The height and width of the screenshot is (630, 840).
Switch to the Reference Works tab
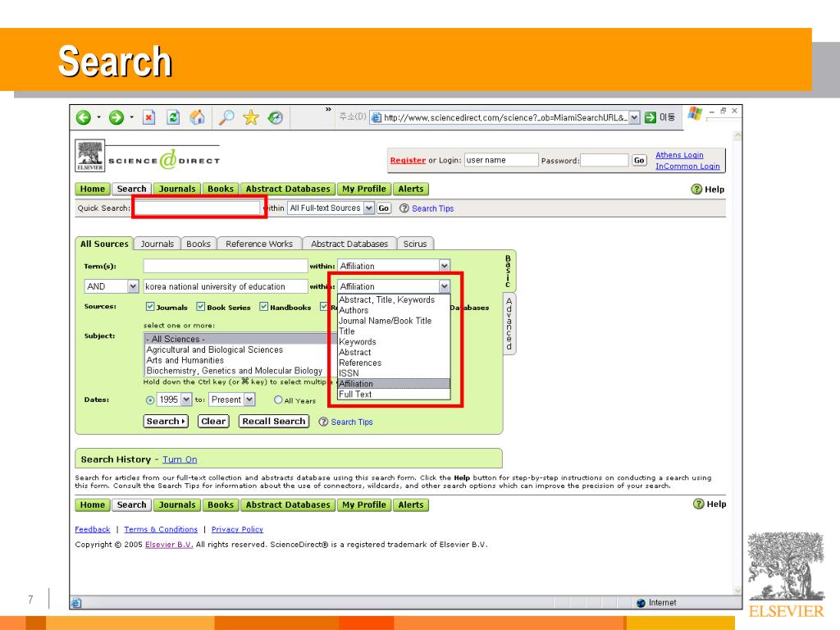click(259, 244)
